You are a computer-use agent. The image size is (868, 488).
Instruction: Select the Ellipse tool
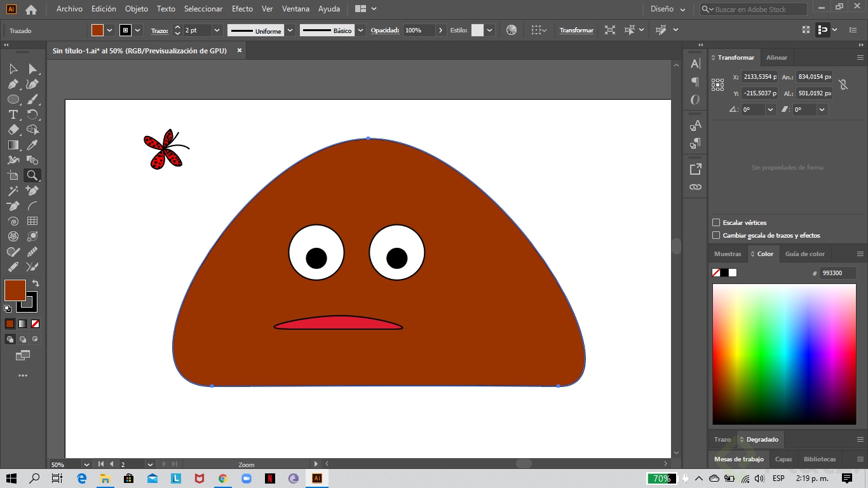[13, 99]
